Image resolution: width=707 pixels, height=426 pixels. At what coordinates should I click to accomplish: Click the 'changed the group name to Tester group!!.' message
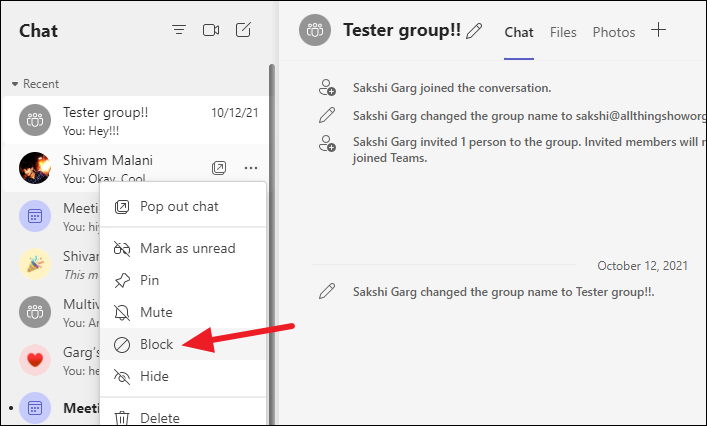tap(504, 292)
